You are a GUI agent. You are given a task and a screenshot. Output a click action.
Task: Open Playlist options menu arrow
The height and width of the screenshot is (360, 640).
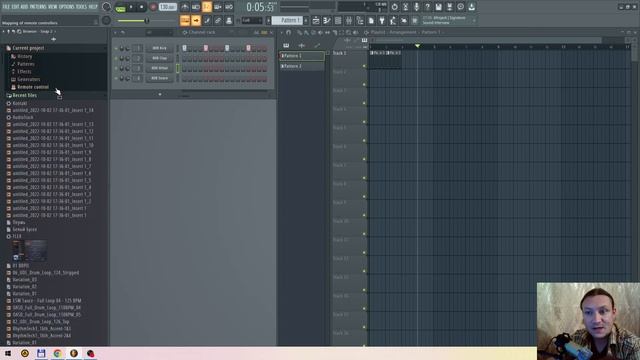point(282,32)
